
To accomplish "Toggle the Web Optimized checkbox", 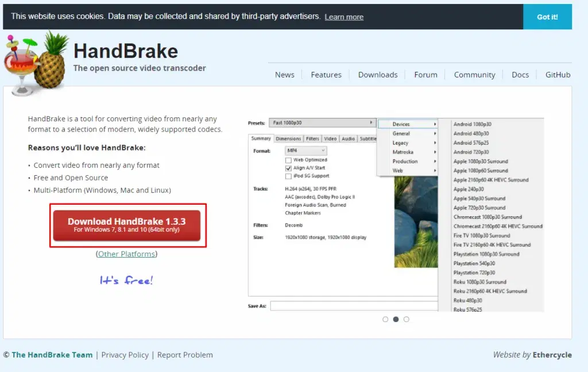I will point(288,160).
